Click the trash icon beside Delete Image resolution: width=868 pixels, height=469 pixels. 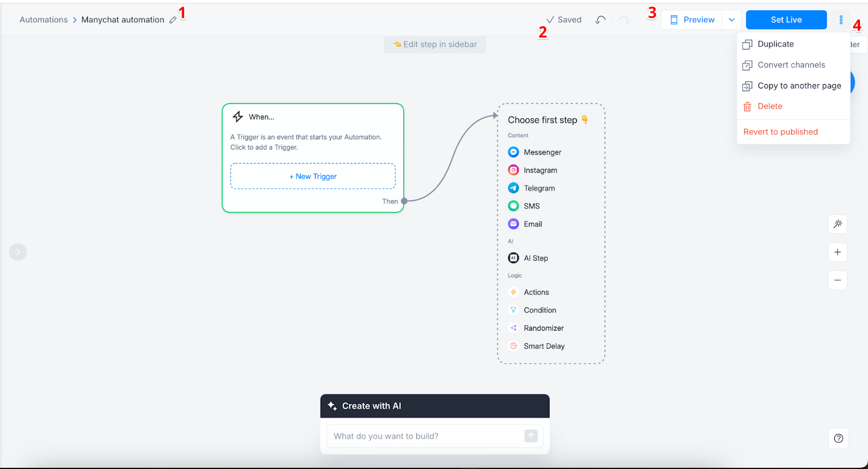tap(747, 106)
